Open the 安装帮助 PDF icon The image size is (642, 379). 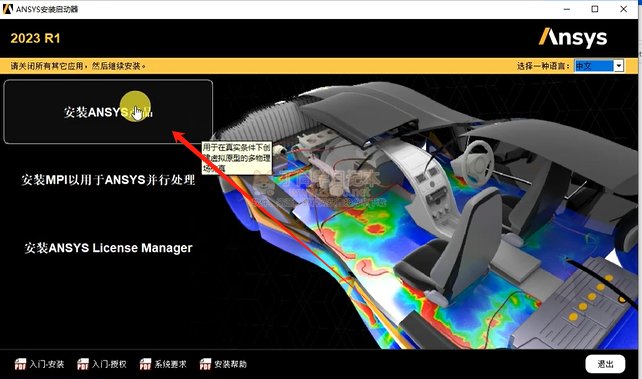(x=205, y=364)
